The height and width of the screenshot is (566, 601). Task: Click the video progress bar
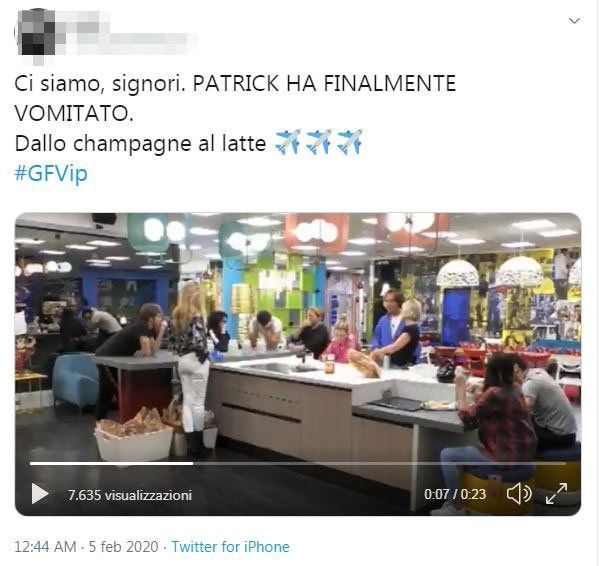click(298, 464)
